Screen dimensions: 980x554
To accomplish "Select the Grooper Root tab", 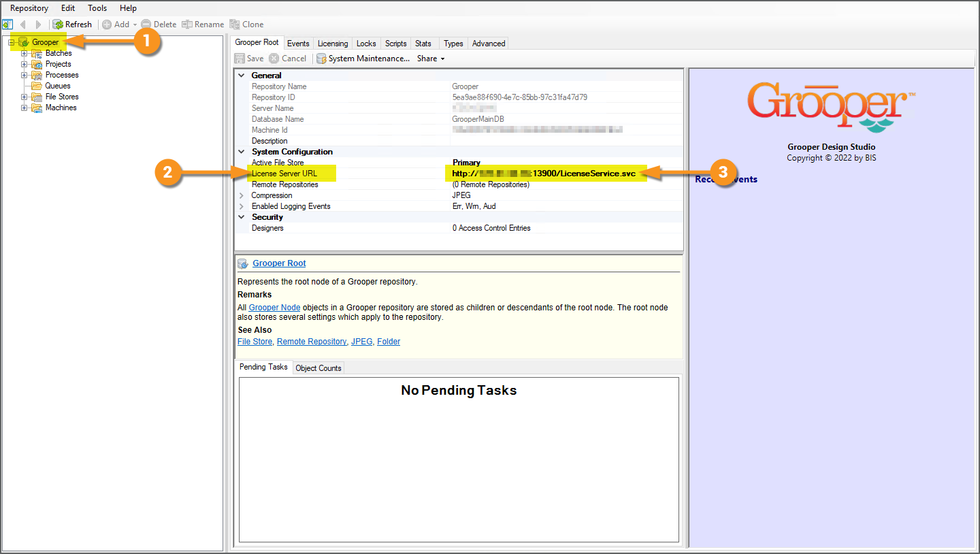I will point(257,43).
